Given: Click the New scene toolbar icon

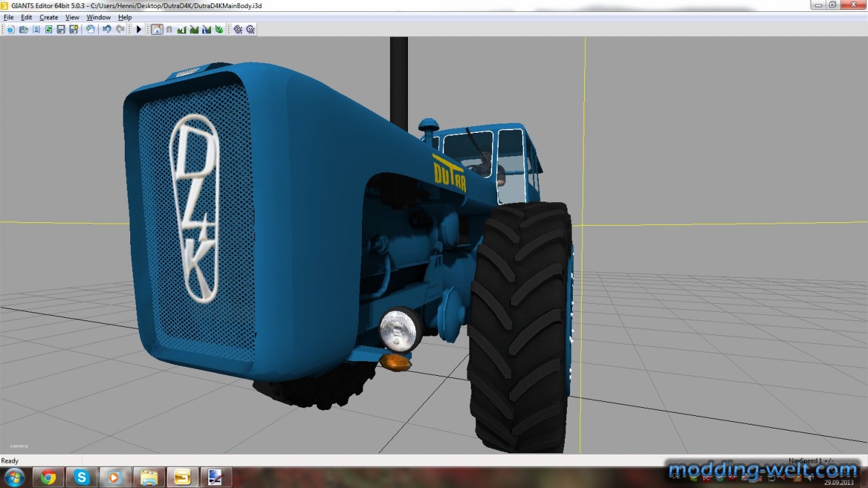Looking at the screenshot, I should click(x=11, y=29).
